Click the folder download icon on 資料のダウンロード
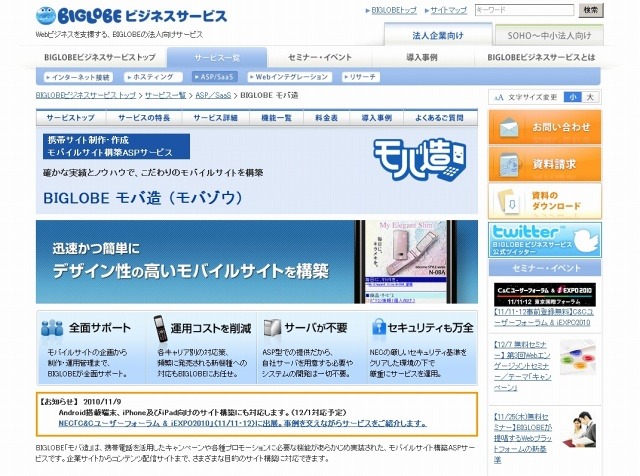This screenshot has height=476, width=640. tap(509, 201)
